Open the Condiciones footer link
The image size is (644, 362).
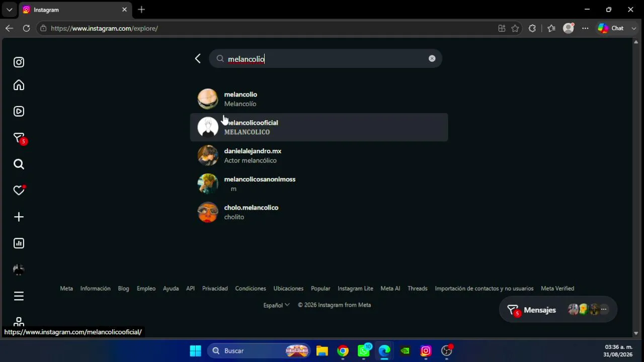click(251, 289)
